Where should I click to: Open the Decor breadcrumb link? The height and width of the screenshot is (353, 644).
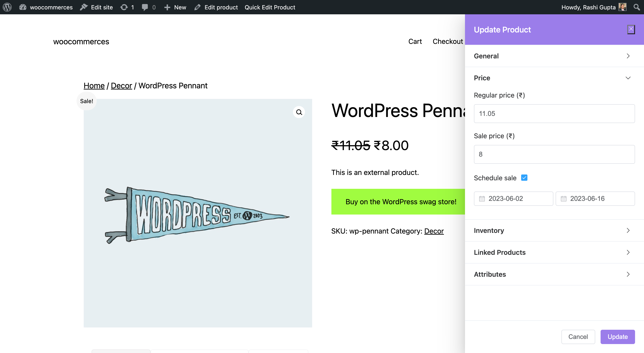121,86
